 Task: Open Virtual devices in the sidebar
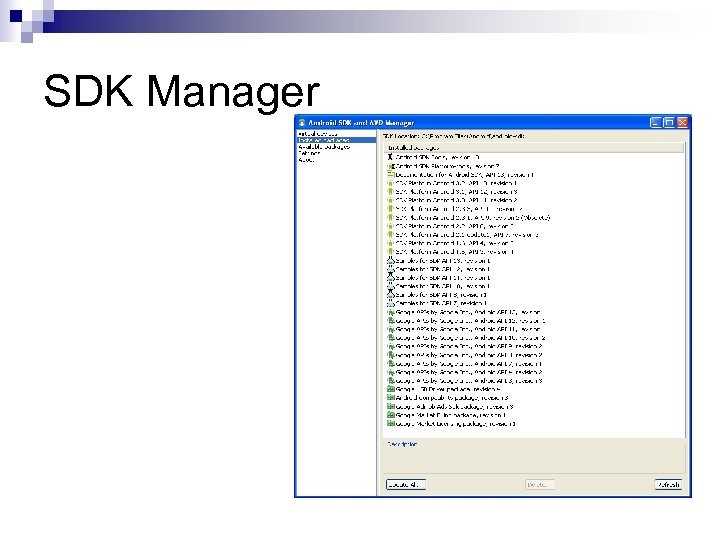(x=317, y=134)
